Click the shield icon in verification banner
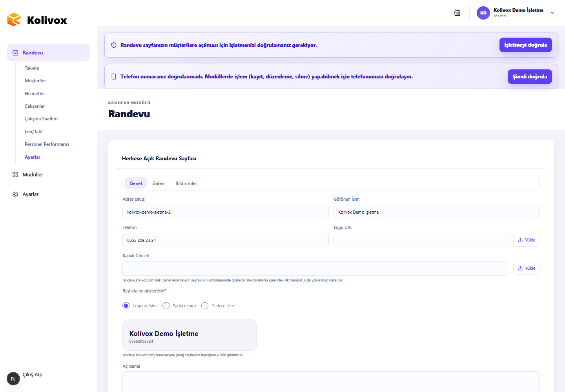The height and width of the screenshot is (392, 565). (x=114, y=45)
